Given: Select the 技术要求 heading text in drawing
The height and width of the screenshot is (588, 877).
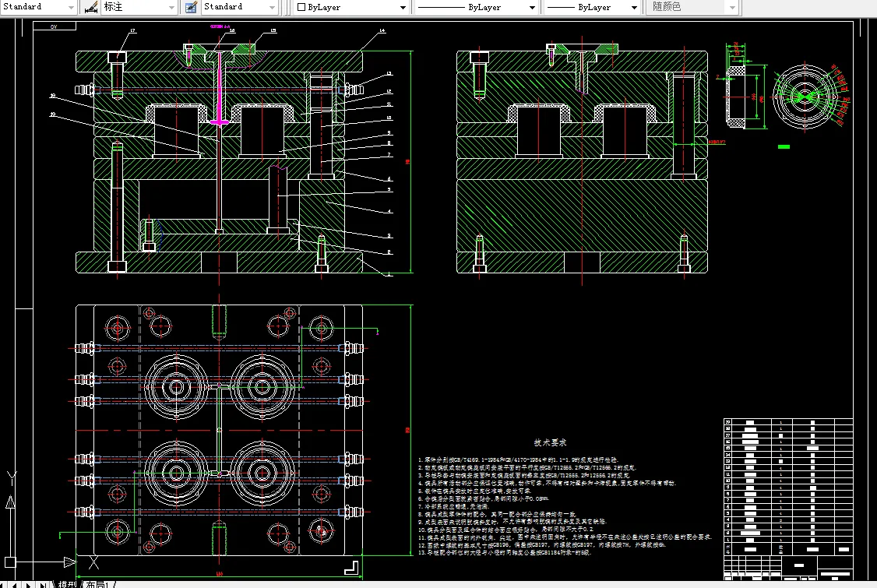Looking at the screenshot, I should point(551,442).
